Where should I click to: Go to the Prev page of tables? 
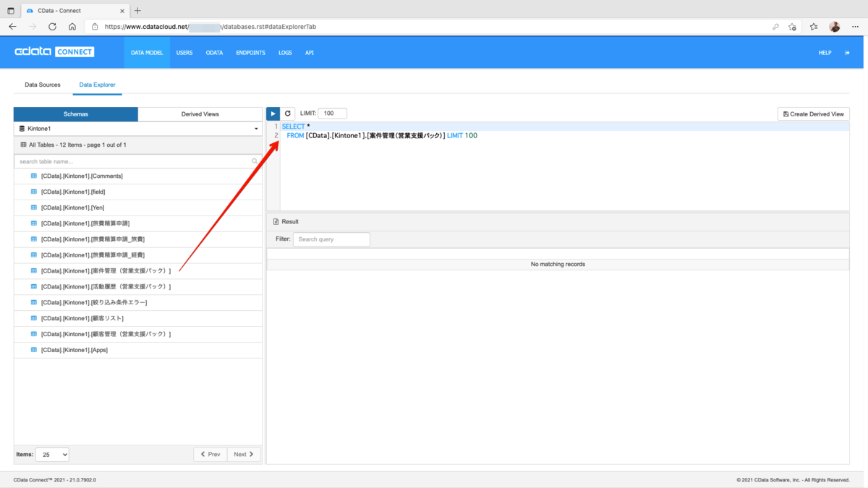tap(210, 454)
